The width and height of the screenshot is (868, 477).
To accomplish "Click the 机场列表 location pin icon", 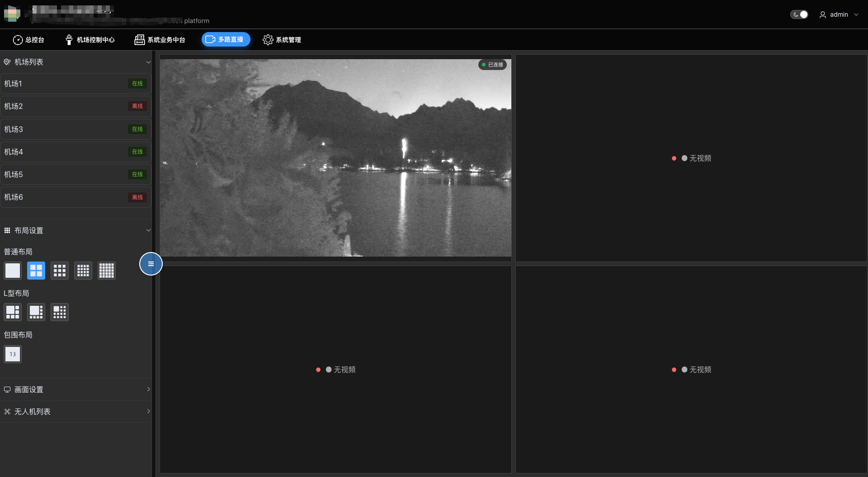I will tap(7, 62).
